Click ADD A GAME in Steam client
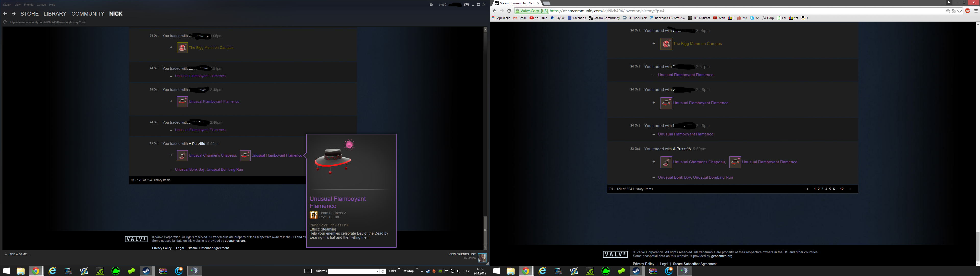The height and width of the screenshot is (276, 980). (17, 254)
